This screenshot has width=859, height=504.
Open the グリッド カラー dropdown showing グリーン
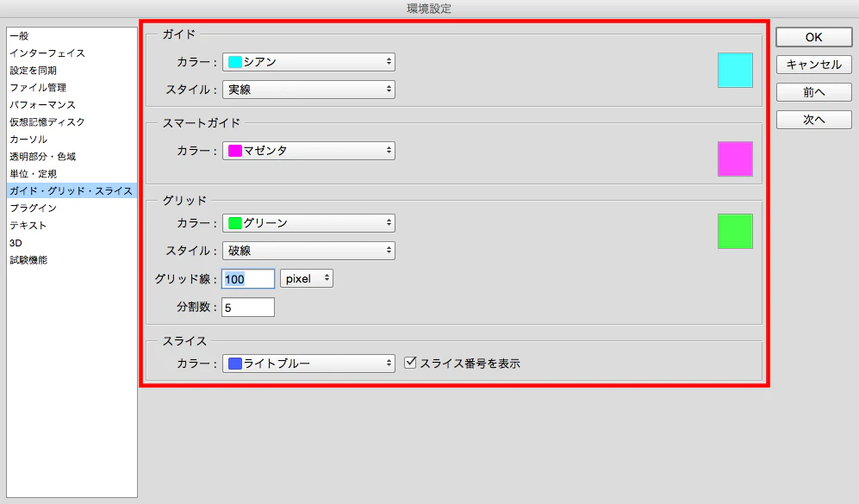pos(308,223)
